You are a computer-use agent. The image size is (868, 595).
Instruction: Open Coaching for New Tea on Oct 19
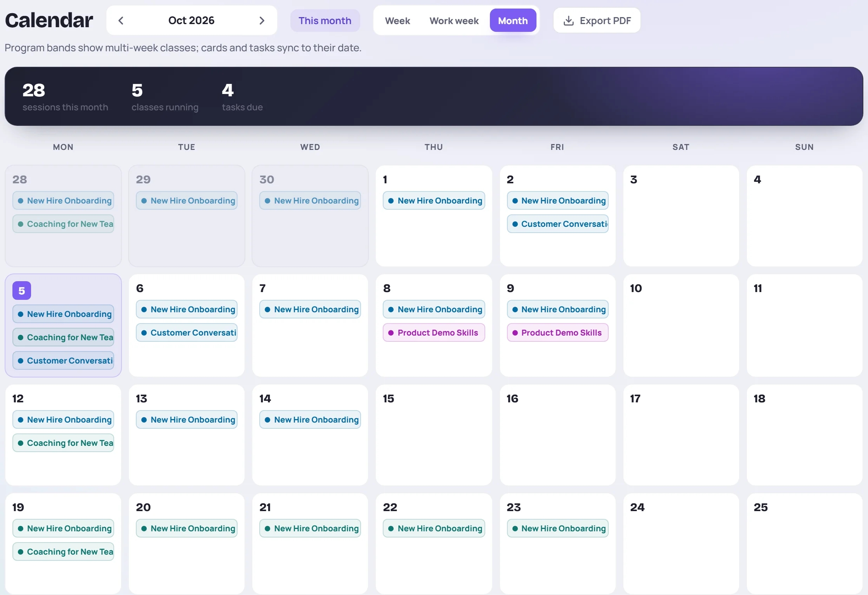63,552
